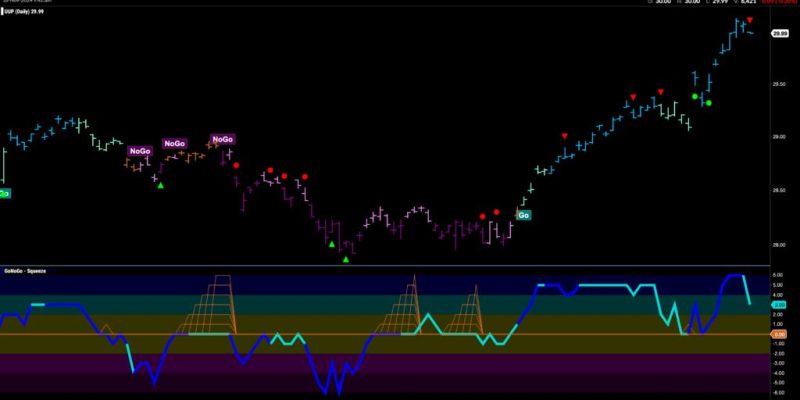Click the red triangle beside the latest price bar

click(x=749, y=20)
